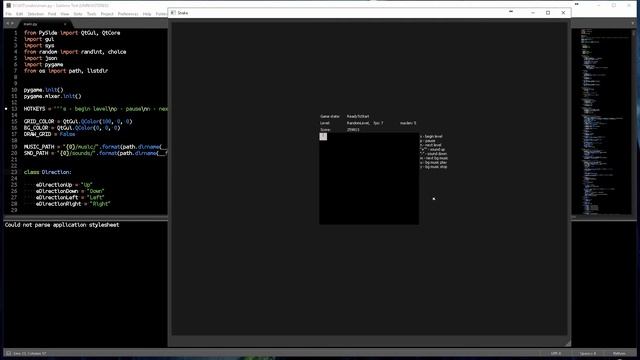Open the Preferences menu in Sublime Text
The image size is (640, 360).
(x=128, y=14)
